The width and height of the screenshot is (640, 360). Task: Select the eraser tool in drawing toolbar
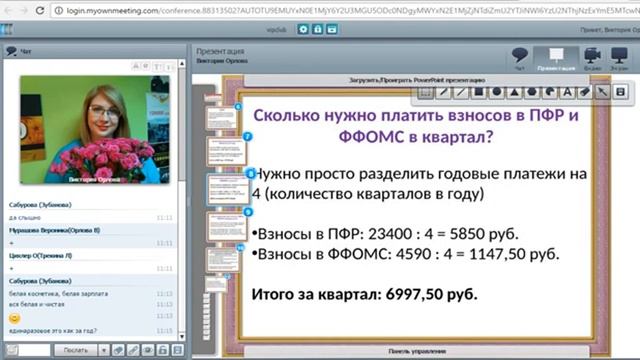click(585, 92)
